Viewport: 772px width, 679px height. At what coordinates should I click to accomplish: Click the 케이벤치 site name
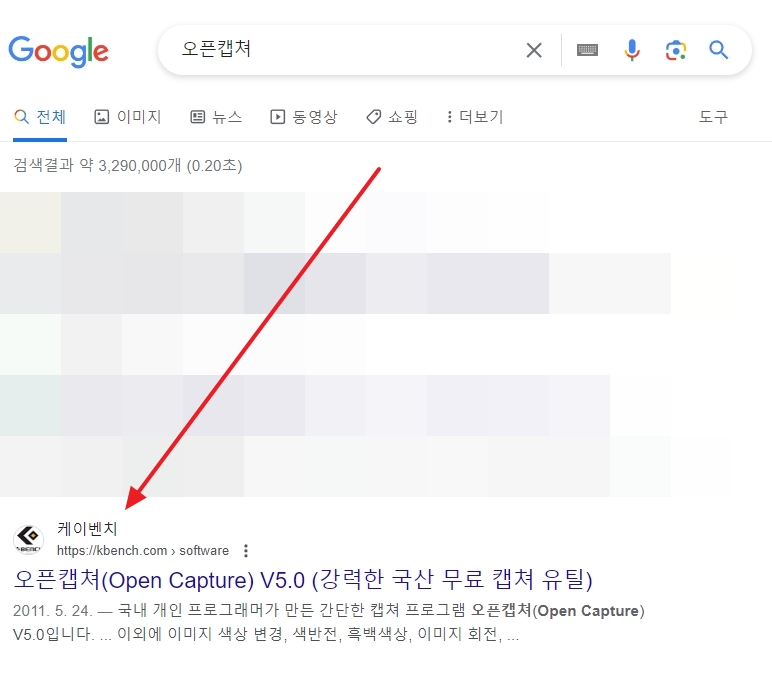click(87, 528)
